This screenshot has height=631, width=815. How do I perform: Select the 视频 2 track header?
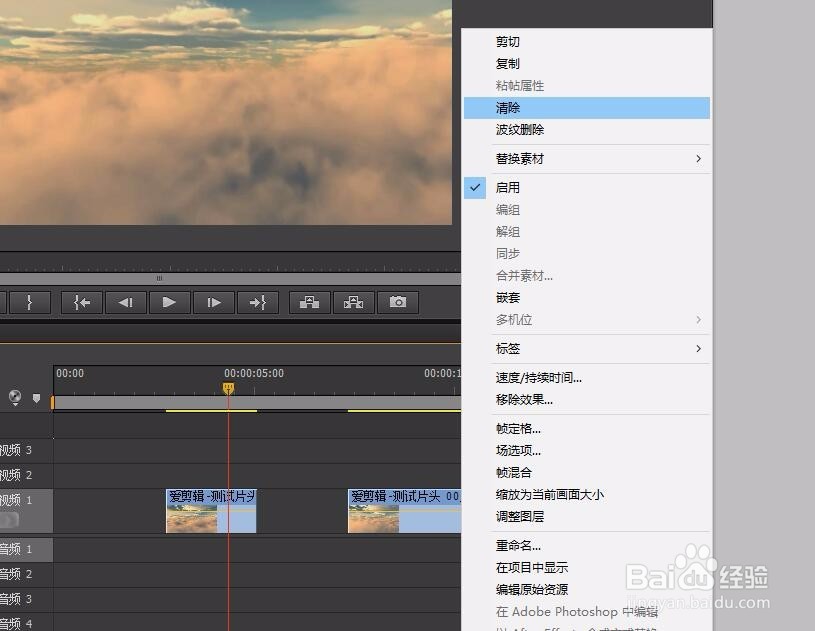(x=26, y=475)
